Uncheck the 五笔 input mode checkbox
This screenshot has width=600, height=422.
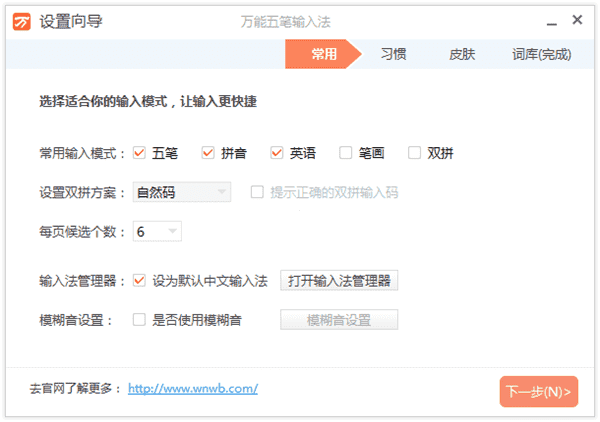point(139,153)
